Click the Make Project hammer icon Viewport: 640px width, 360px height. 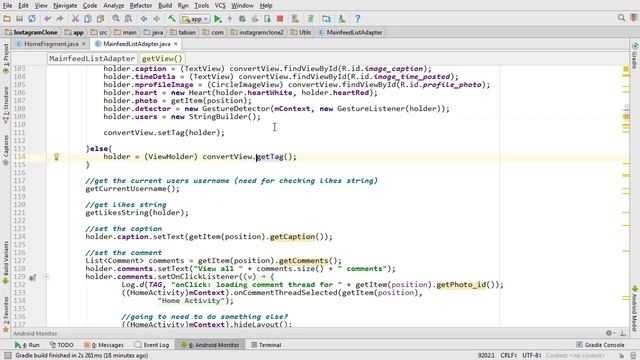172,19
